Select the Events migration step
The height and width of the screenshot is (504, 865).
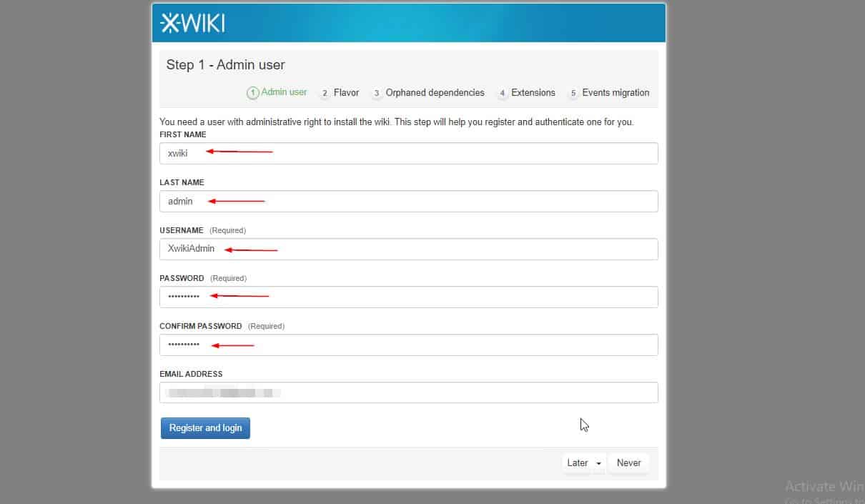pyautogui.click(x=615, y=92)
